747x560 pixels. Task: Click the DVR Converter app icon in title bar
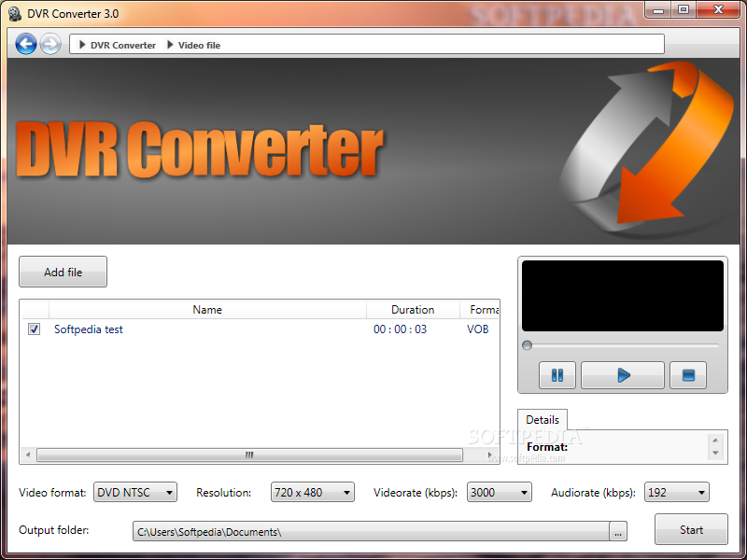coord(15,14)
